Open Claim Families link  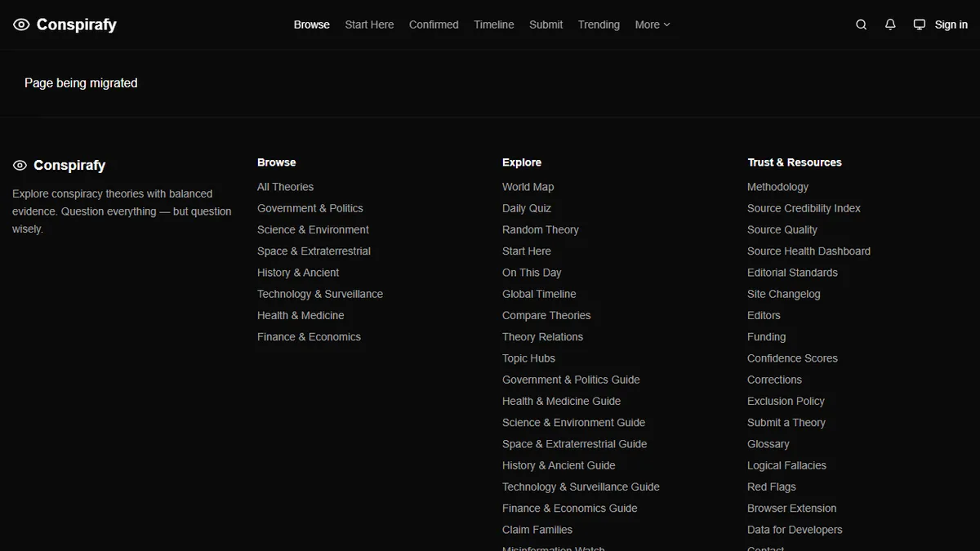[537, 530]
